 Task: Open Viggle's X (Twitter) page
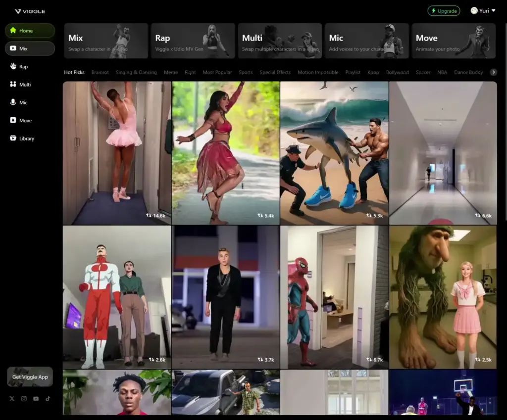click(12, 399)
